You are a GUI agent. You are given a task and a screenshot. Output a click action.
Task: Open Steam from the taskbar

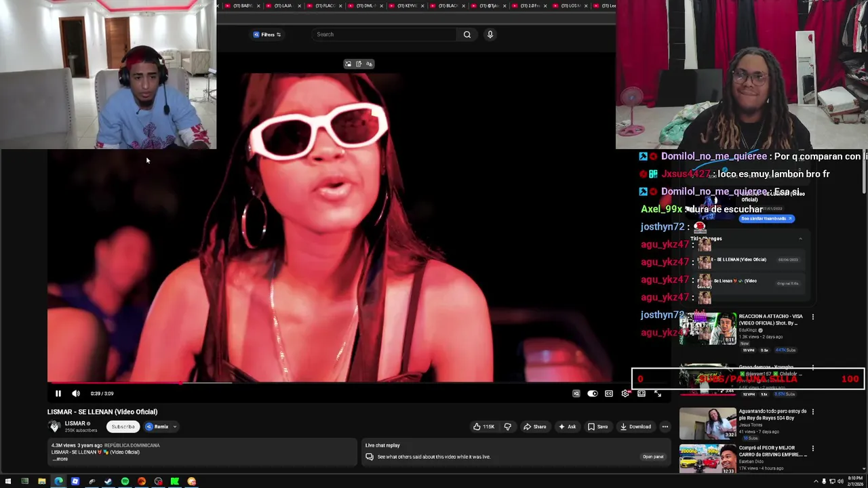pyautogui.click(x=108, y=481)
